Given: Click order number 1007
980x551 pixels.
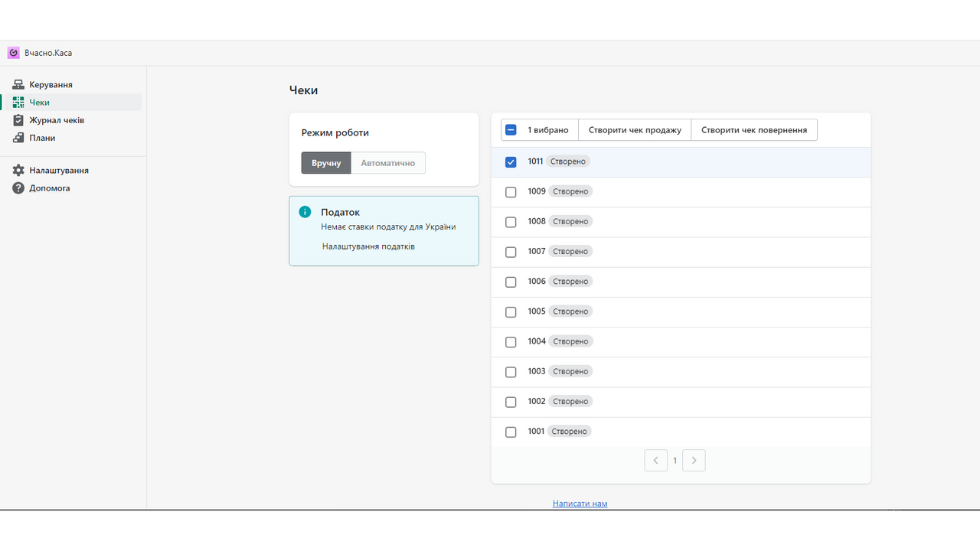Looking at the screenshot, I should 536,251.
